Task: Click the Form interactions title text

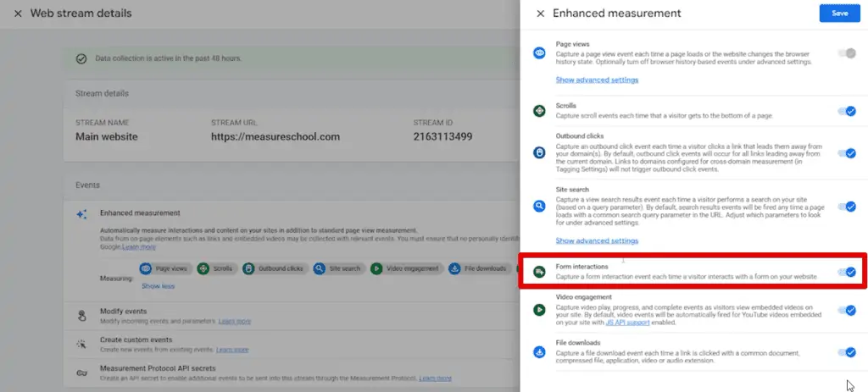Action: [x=581, y=267]
